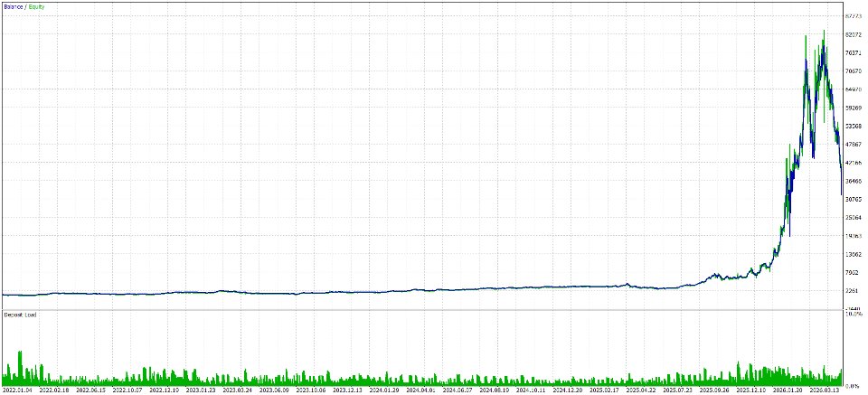
Task: Select the 2026.01.20 date label
Action: click(788, 390)
